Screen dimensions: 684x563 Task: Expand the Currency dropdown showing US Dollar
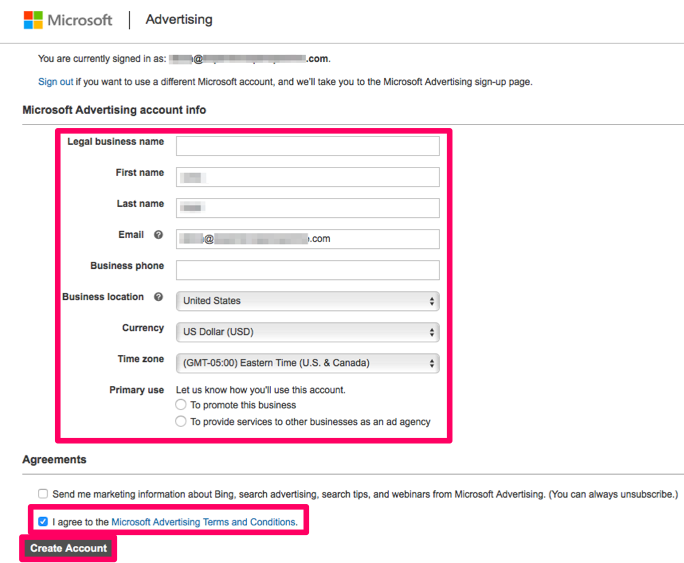coord(308,332)
